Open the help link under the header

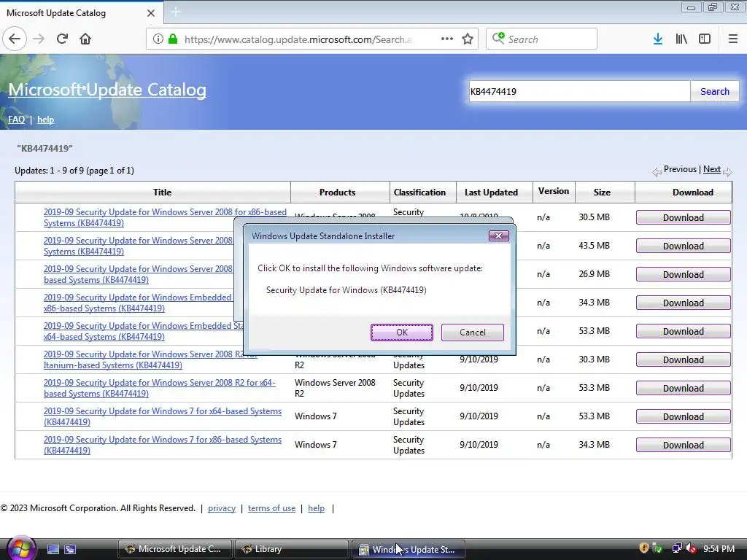[x=46, y=120]
